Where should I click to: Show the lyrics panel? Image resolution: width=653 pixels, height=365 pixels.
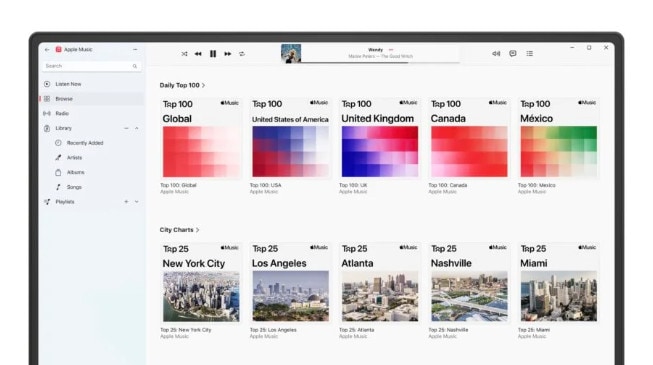click(513, 53)
